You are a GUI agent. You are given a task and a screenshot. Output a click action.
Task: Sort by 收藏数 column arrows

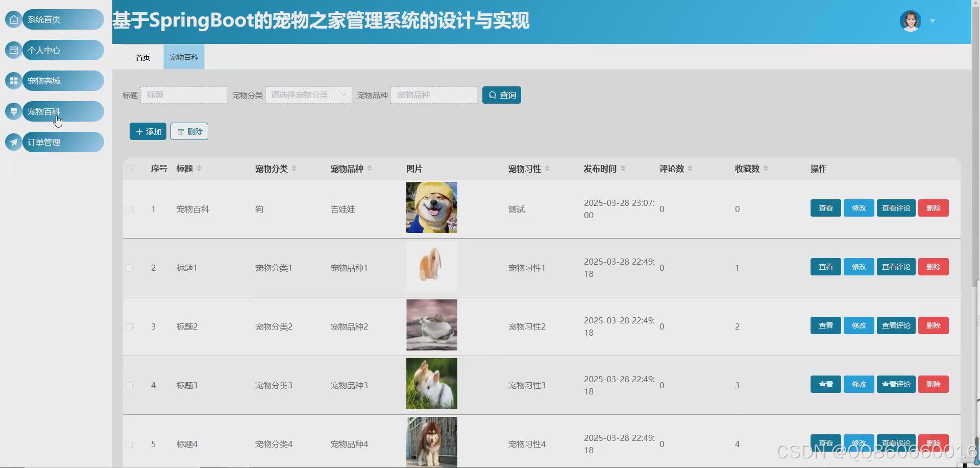[x=766, y=169]
